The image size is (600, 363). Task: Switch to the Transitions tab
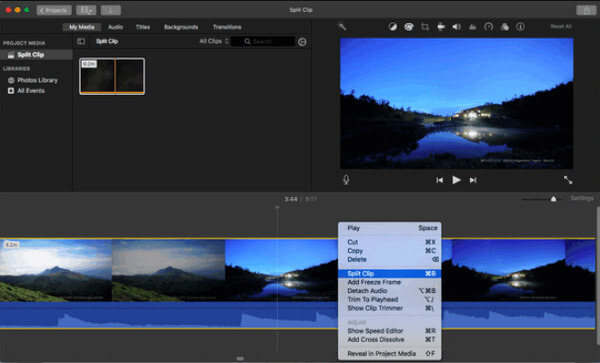pos(227,27)
